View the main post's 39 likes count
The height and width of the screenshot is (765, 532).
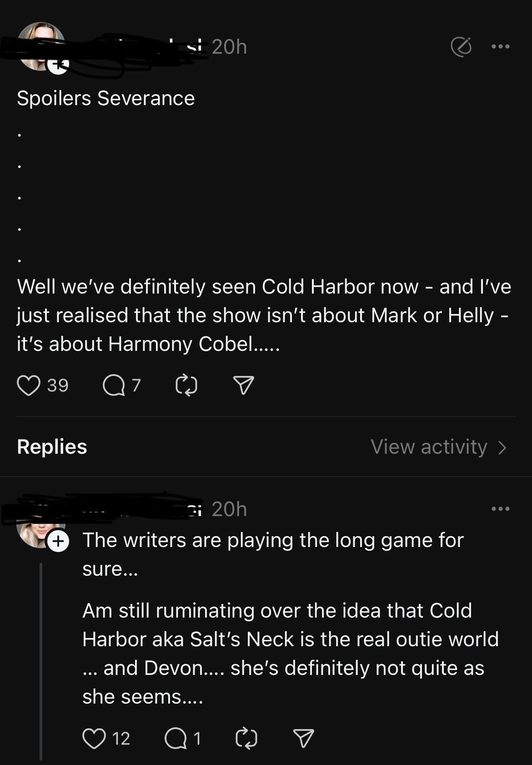click(x=58, y=385)
